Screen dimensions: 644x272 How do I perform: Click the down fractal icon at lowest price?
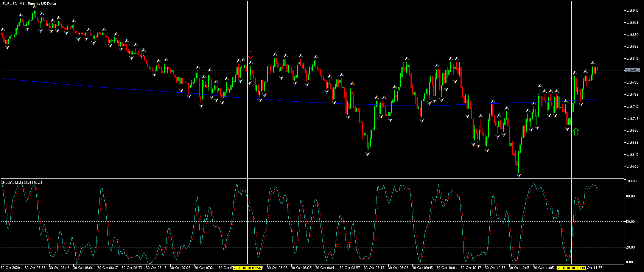(x=519, y=176)
